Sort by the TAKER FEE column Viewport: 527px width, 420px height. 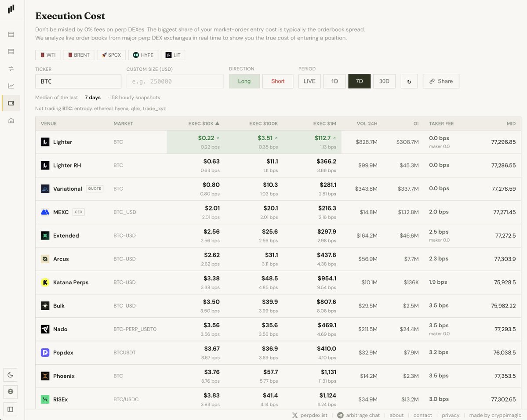point(441,123)
